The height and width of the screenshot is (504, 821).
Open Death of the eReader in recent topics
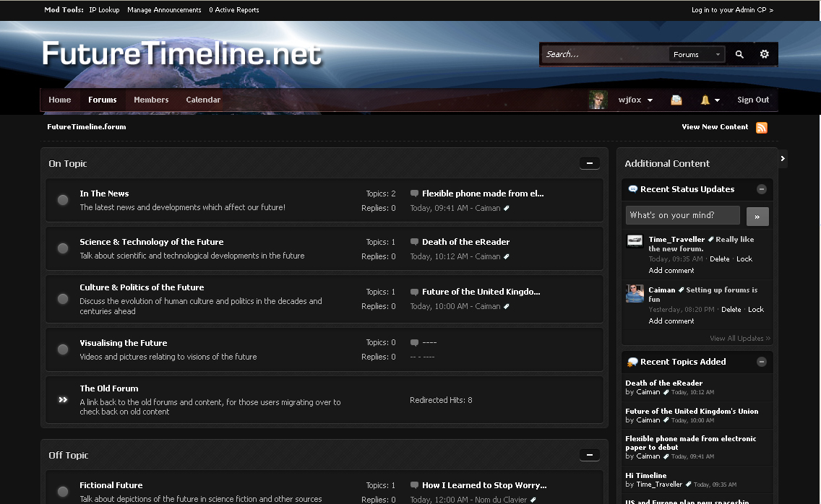coord(664,383)
